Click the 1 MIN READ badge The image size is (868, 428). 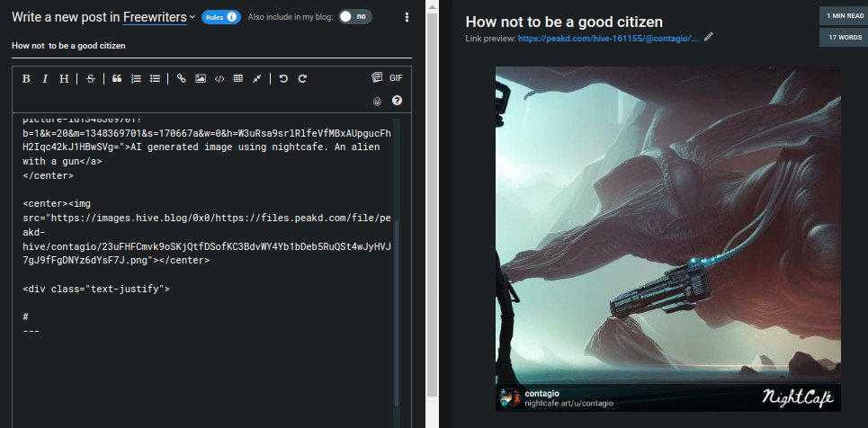[x=845, y=16]
